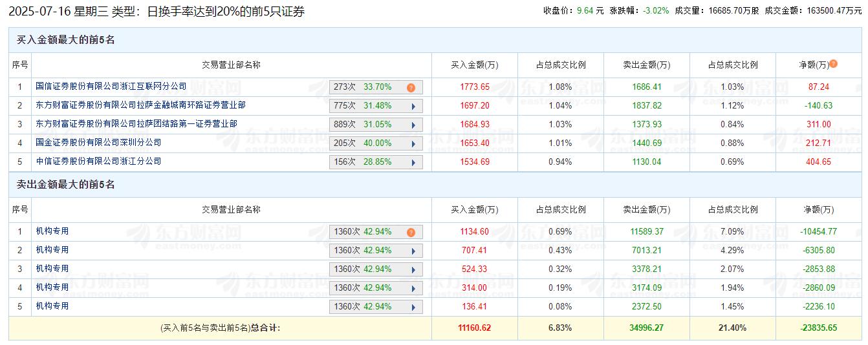
Task: Click the 买入金额最大的前5名 section heading
Action: click(x=65, y=40)
